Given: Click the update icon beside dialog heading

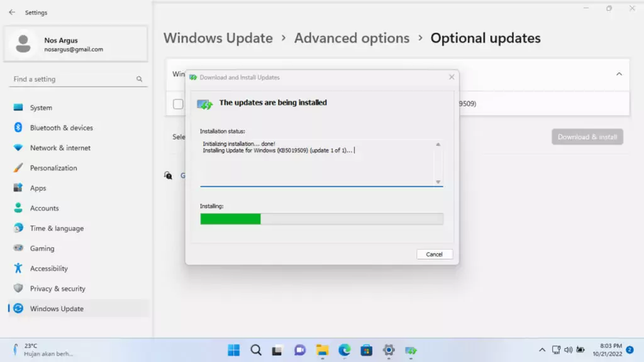Looking at the screenshot, I should (x=204, y=104).
